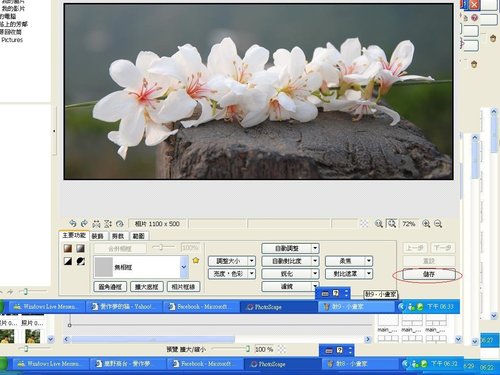Click the horizontal scrollbar's left arrow in the lower window
The image size is (500, 375).
[66, 339]
